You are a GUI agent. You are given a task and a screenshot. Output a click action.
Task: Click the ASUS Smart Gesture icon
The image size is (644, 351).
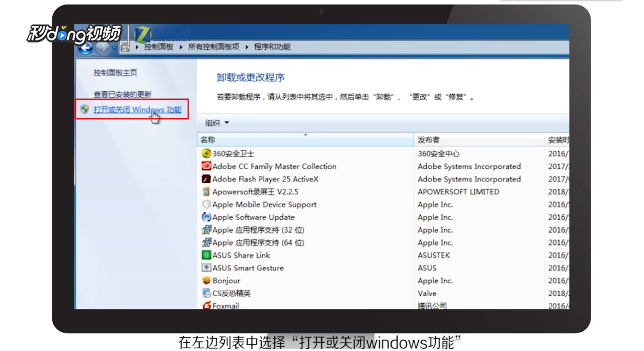[206, 268]
